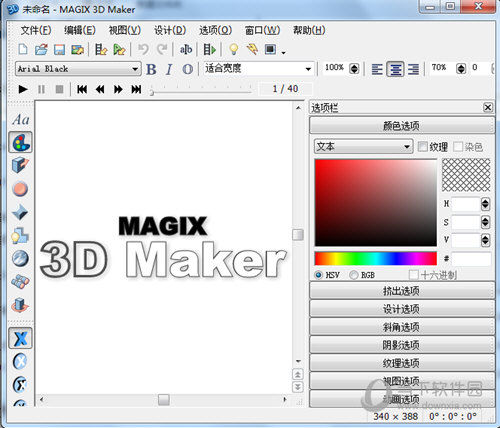Click the lightning bolt icon in toolbar
This screenshot has height=428, width=500.
click(x=252, y=50)
